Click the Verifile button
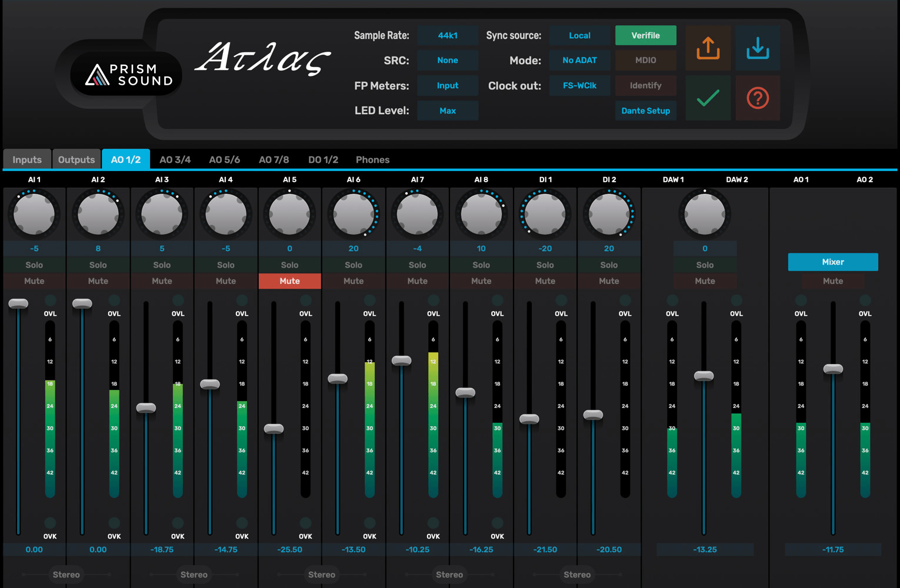Viewport: 900px width, 588px height. (646, 35)
